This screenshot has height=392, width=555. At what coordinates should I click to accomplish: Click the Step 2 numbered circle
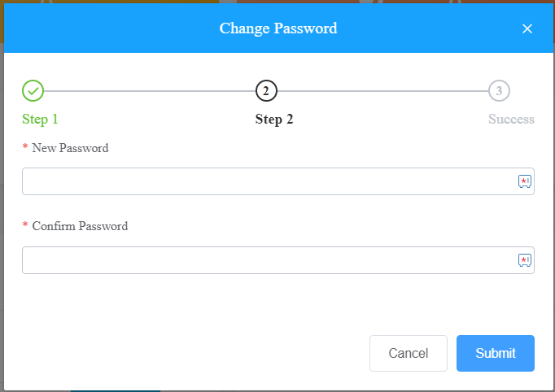[x=266, y=91]
